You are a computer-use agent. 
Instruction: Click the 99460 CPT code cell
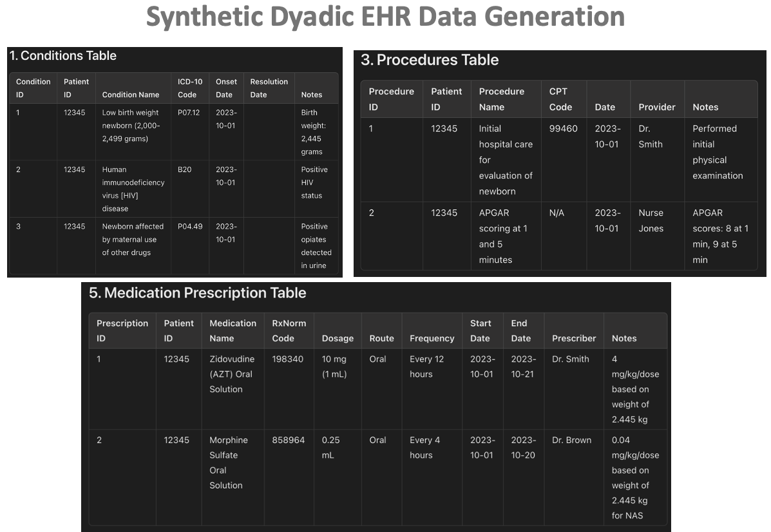click(x=563, y=129)
